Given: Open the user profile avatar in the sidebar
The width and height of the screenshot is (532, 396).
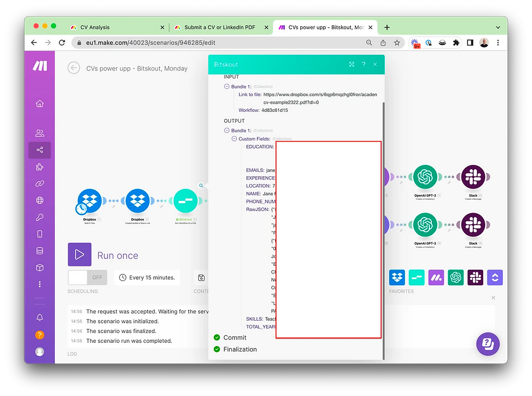Looking at the screenshot, I should click(40, 352).
